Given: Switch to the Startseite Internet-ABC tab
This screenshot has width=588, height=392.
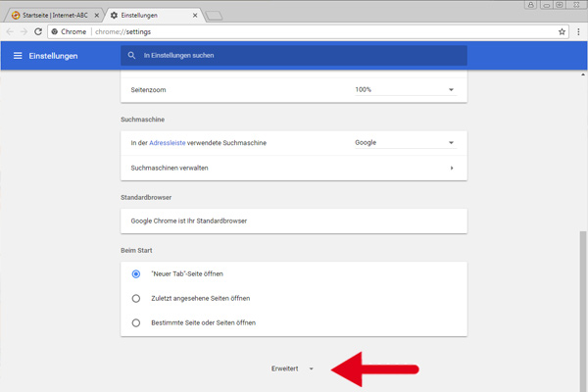Looking at the screenshot, I should [51, 16].
